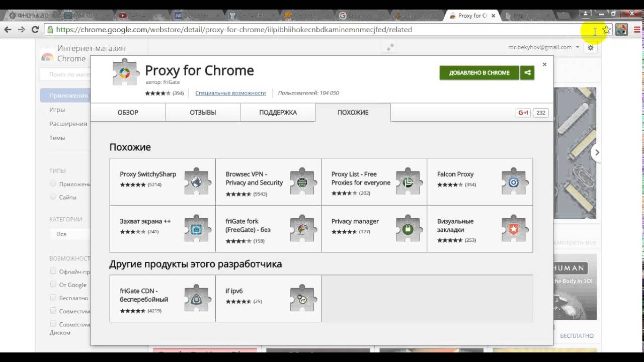Click the ДОБАВЛЕНО В CHROME button

coord(479,72)
